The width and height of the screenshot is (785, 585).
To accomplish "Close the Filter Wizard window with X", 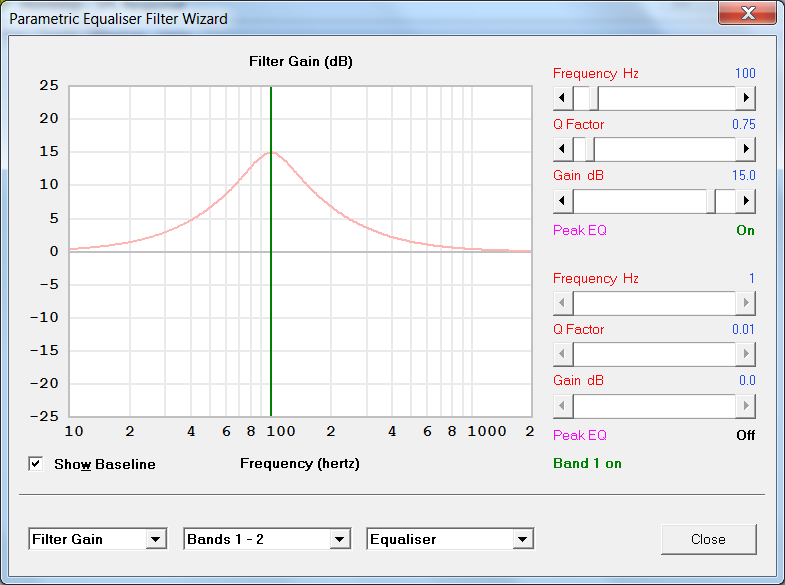I will click(x=747, y=13).
